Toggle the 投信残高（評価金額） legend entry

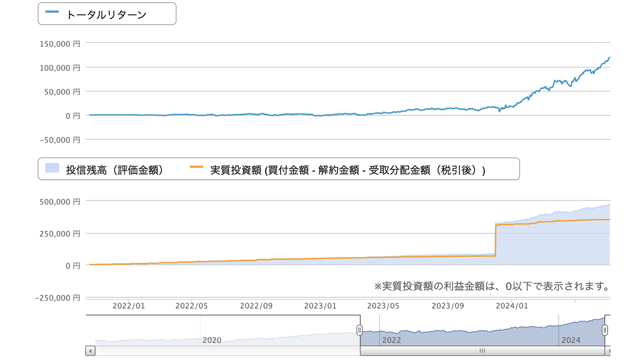114,170
